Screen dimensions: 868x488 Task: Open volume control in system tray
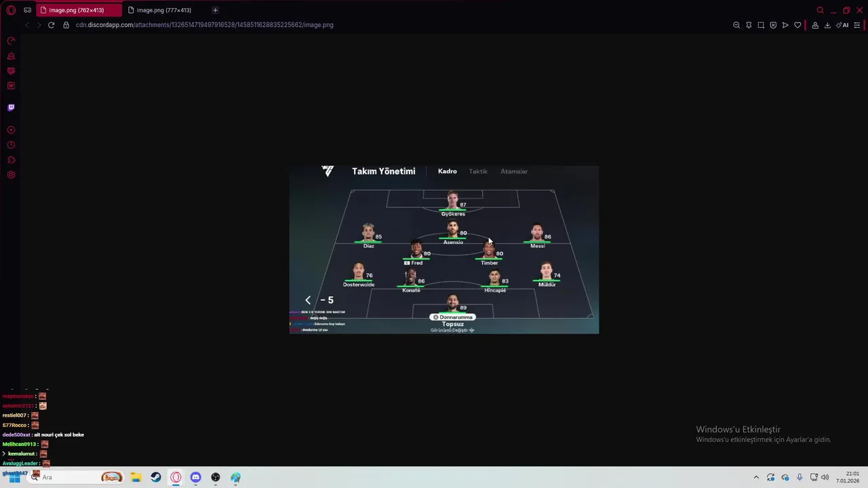(825, 477)
